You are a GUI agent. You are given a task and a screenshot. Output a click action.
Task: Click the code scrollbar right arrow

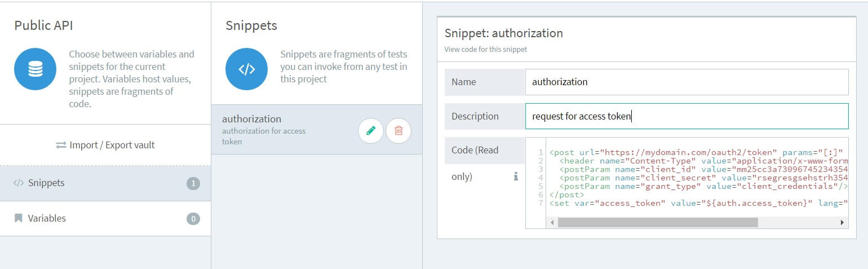[843, 223]
